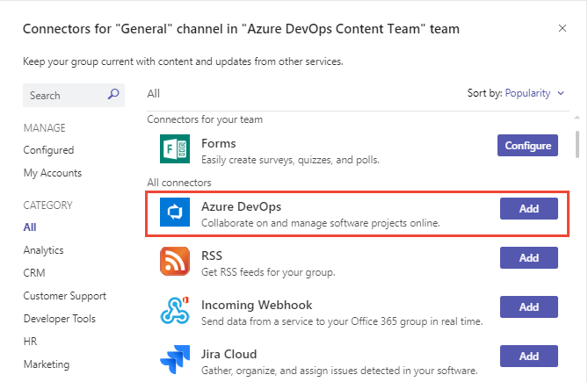Open the Sort by Popularity dropdown
Viewport: 588px width, 382px height.
(534, 93)
